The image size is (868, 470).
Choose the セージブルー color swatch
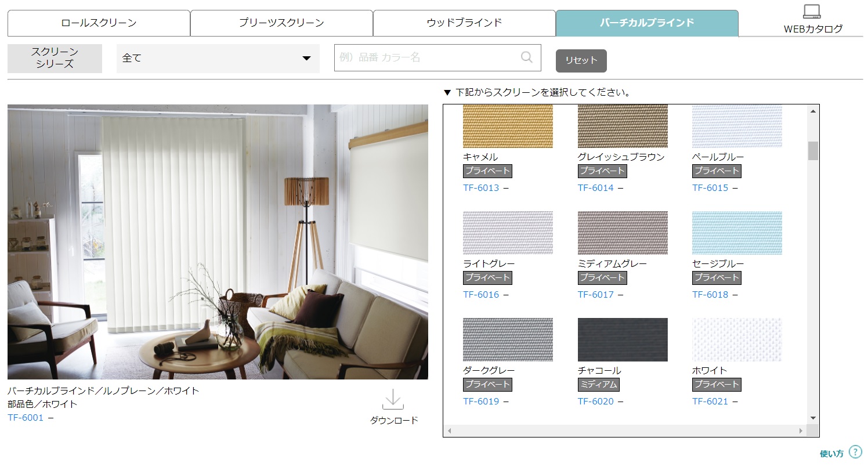point(737,233)
